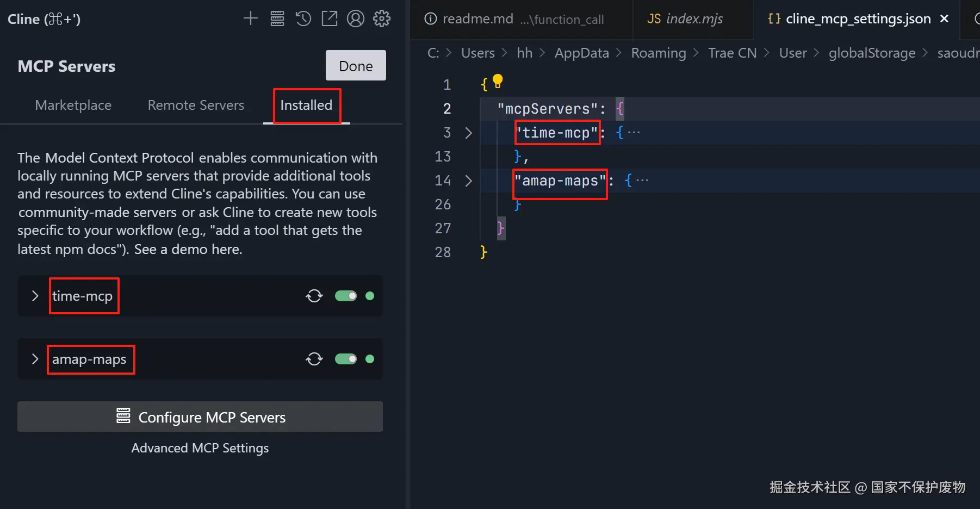Viewport: 980px width, 509px height.
Task: Open the account profile icon
Action: [356, 18]
